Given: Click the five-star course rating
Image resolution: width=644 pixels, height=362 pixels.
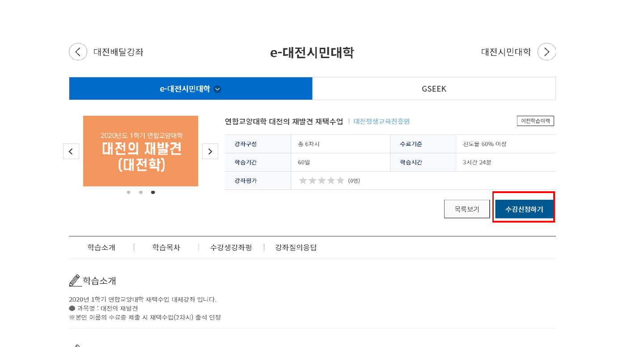Looking at the screenshot, I should coord(322,181).
